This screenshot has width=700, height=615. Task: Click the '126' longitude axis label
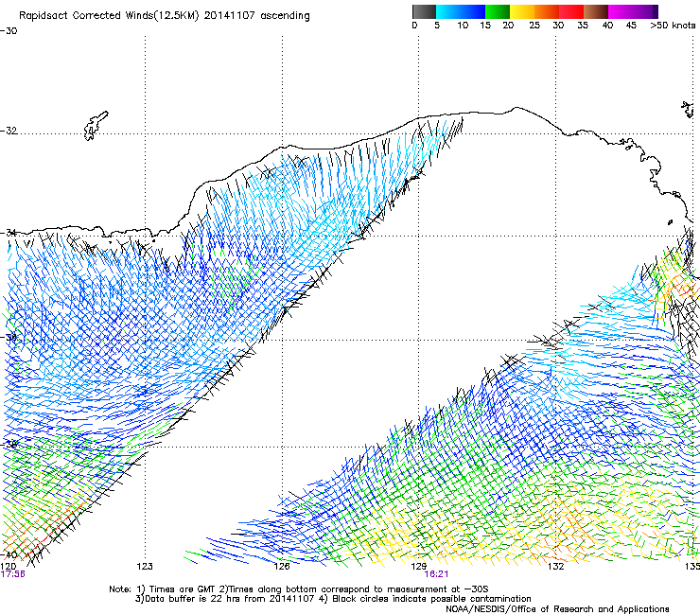(282, 567)
